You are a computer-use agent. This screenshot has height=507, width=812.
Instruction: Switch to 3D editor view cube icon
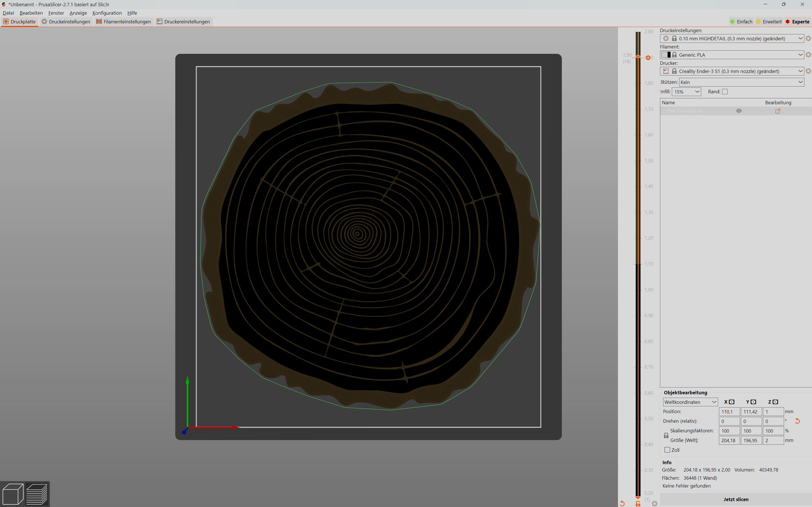(13, 493)
